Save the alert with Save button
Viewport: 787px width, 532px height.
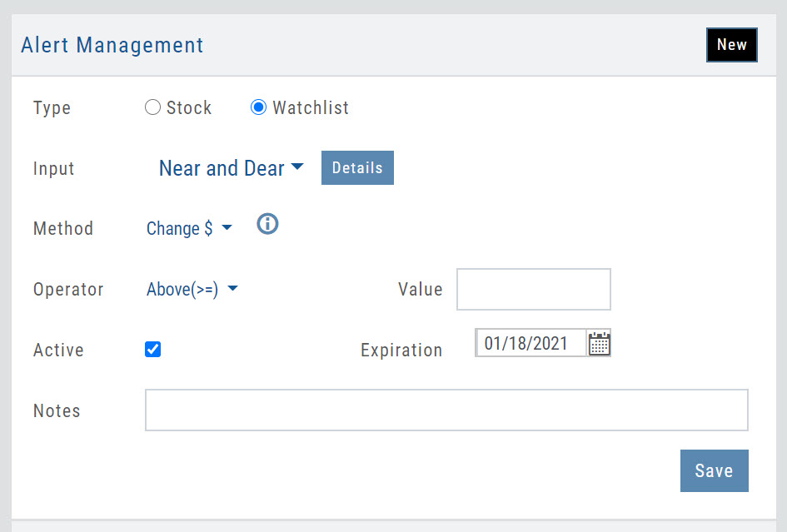[x=714, y=470]
